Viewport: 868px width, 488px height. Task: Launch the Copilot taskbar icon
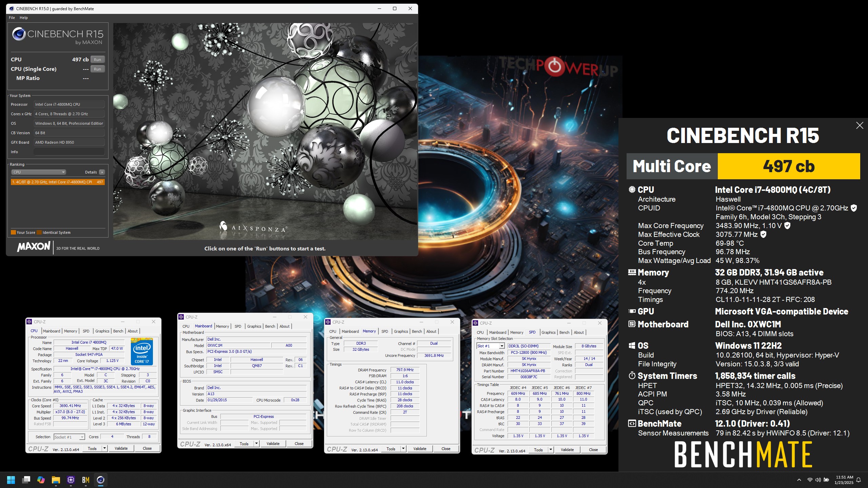pyautogui.click(x=41, y=480)
